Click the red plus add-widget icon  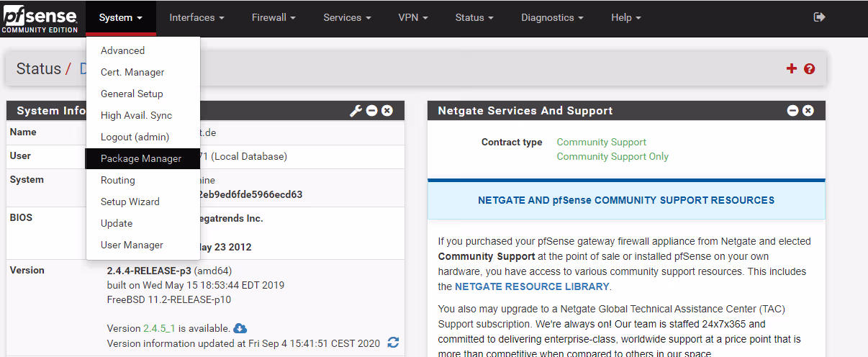[x=792, y=68]
